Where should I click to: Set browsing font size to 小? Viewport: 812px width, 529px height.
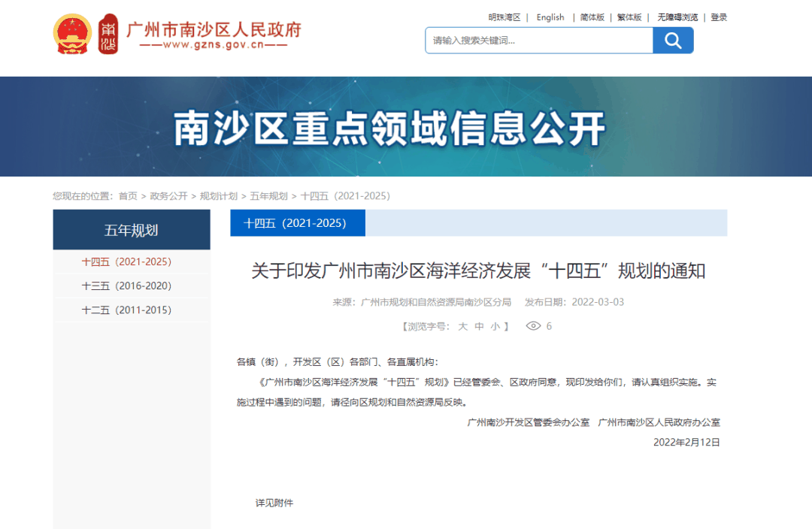(x=495, y=327)
